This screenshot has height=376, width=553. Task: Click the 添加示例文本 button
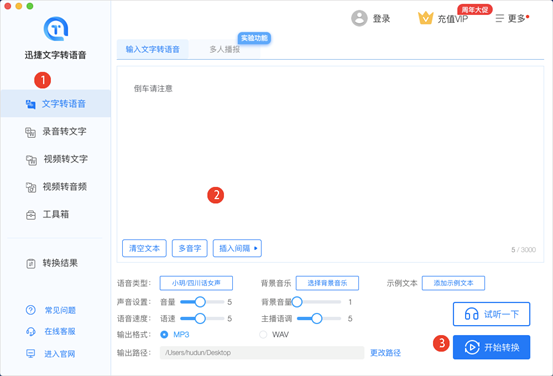(454, 283)
